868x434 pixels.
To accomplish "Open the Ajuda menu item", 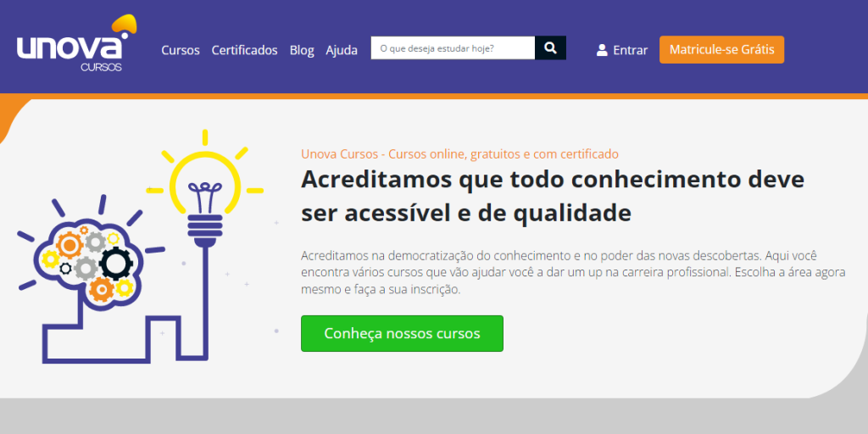I will [342, 50].
